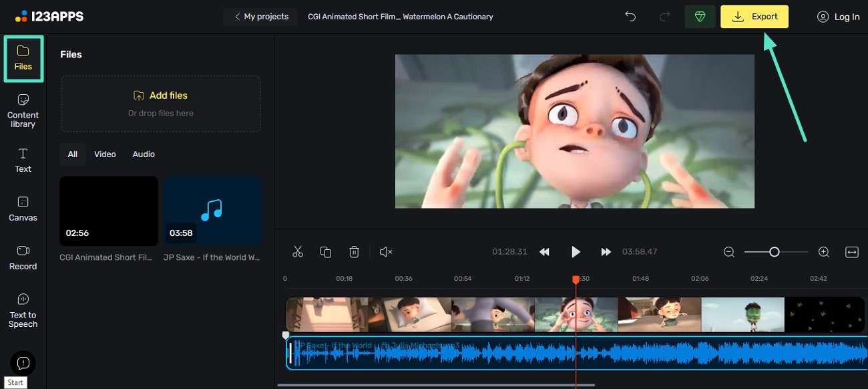Screen dimensions: 868x389
Task: Rewind the playback
Action: pyautogui.click(x=545, y=252)
